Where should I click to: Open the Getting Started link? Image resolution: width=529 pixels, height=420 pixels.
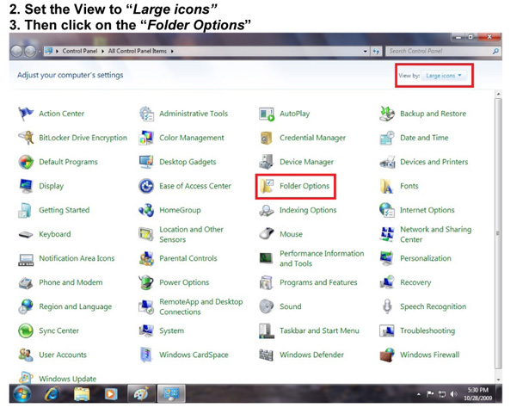65,210
